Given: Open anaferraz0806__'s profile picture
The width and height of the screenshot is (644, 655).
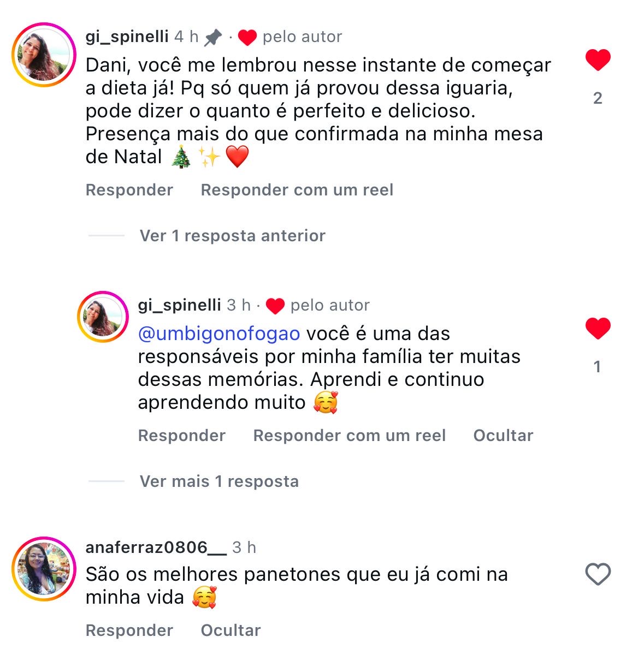Looking at the screenshot, I should pyautogui.click(x=44, y=569).
